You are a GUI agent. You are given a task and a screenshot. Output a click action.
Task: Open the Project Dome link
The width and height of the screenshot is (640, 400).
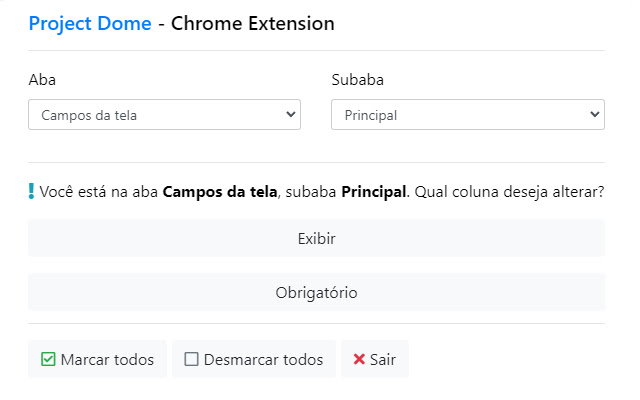pyautogui.click(x=90, y=23)
